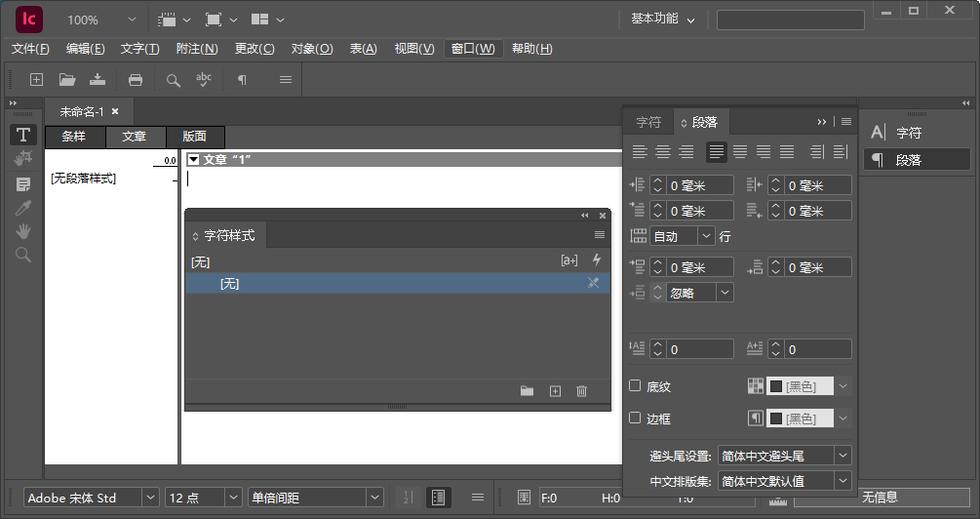Expand the 基本功能 workspace dropdown
Screen dimensions: 980x519
[x=690, y=20]
